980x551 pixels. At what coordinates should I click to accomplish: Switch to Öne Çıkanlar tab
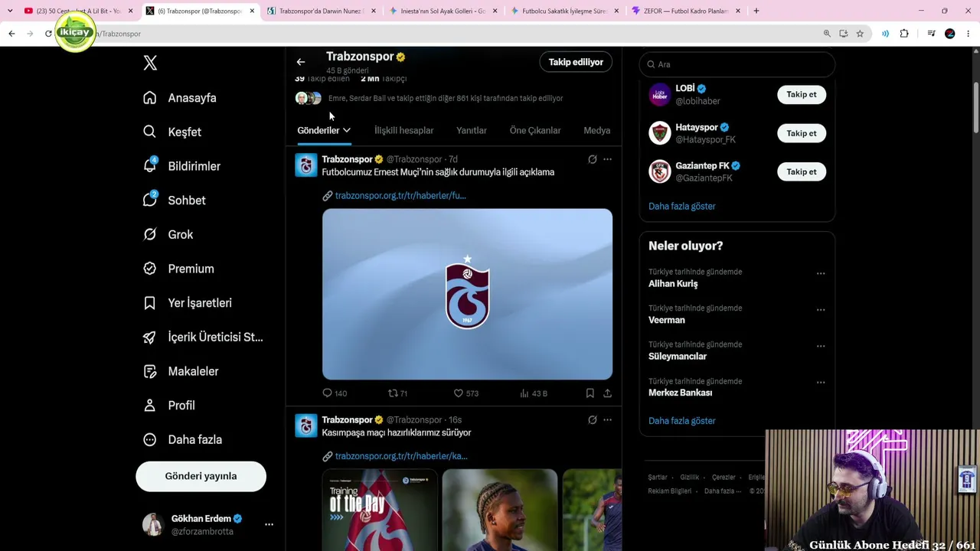tap(535, 130)
